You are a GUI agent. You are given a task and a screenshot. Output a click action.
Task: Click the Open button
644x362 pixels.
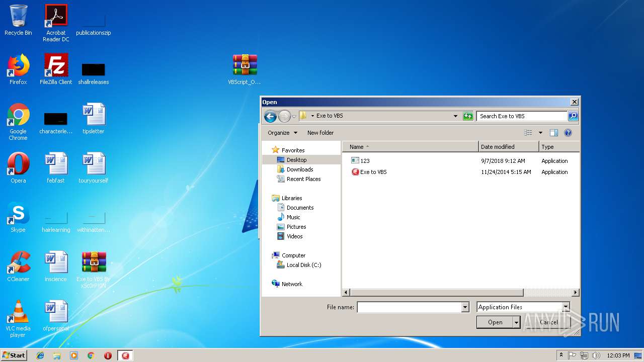click(x=495, y=322)
